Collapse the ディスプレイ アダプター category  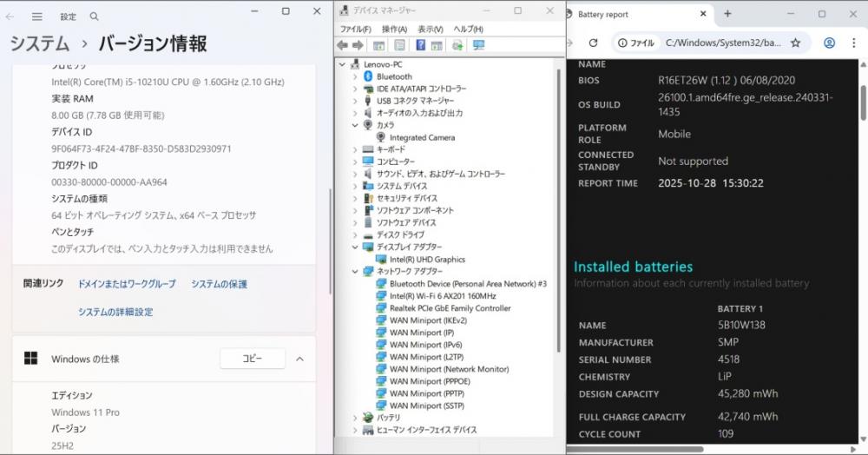pyautogui.click(x=355, y=247)
